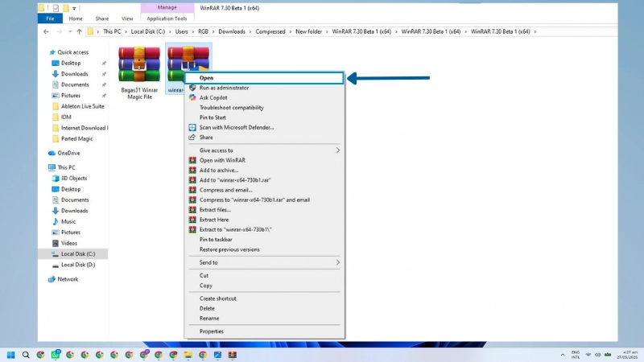This screenshot has height=362, width=644.
Task: Choose Run as administrator
Action: [264, 88]
